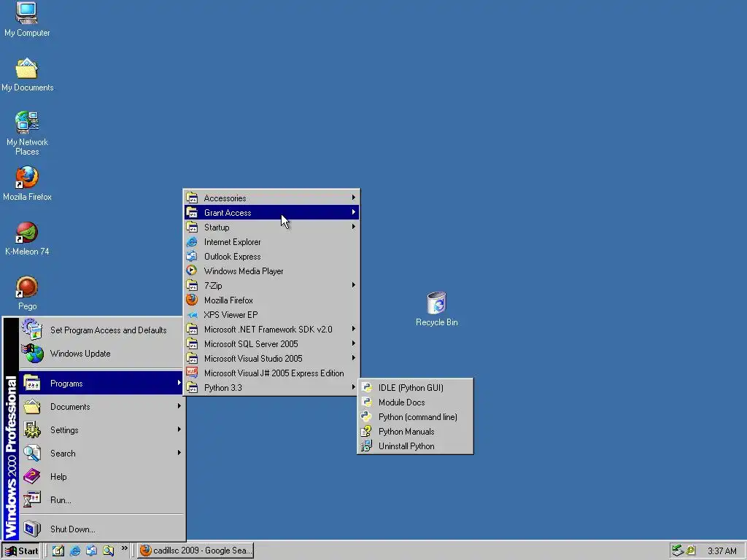Viewport: 747px width, 560px height.
Task: Select Python 3.3 folder entry
Action: (x=271, y=388)
